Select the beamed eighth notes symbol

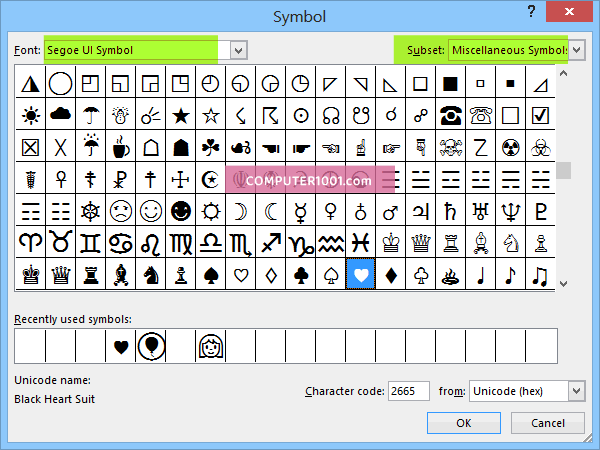pos(540,275)
